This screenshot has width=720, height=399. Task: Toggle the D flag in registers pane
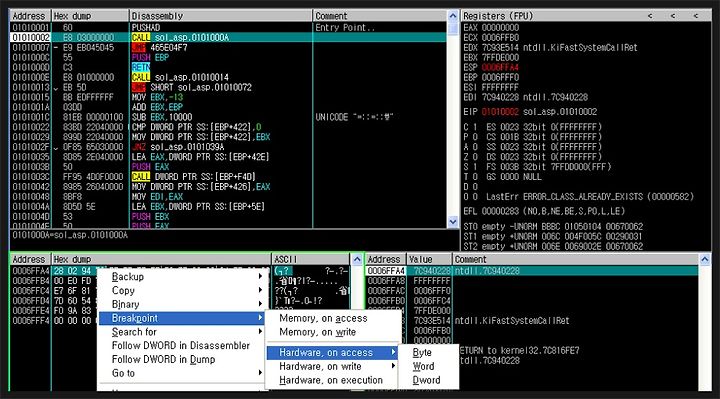(475, 186)
